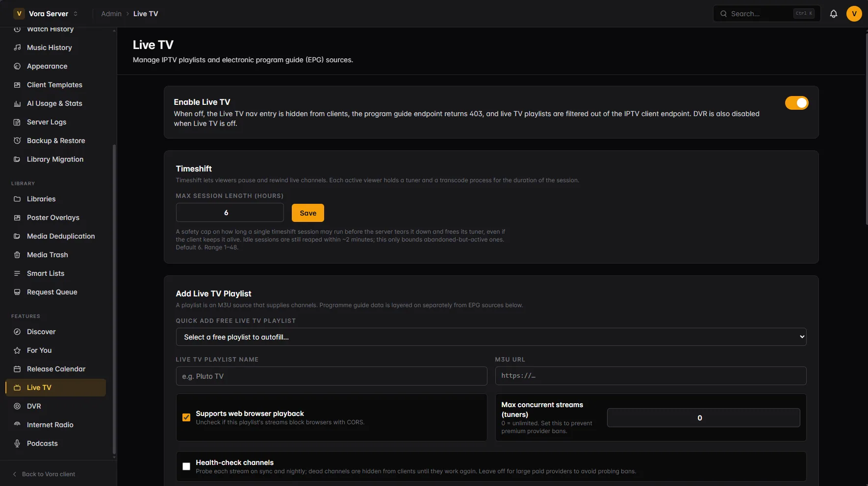The height and width of the screenshot is (486, 868).
Task: Toggle the Enable Live TV switch
Action: click(x=797, y=103)
